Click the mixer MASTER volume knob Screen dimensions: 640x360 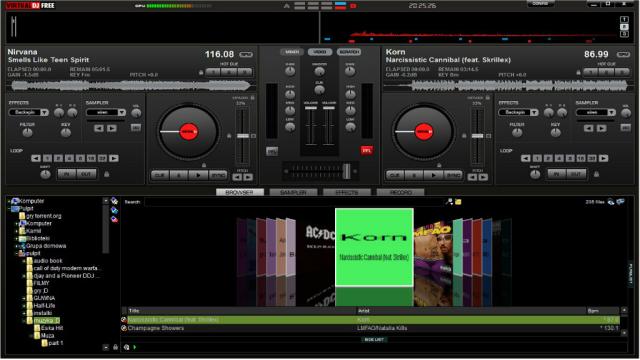click(319, 71)
